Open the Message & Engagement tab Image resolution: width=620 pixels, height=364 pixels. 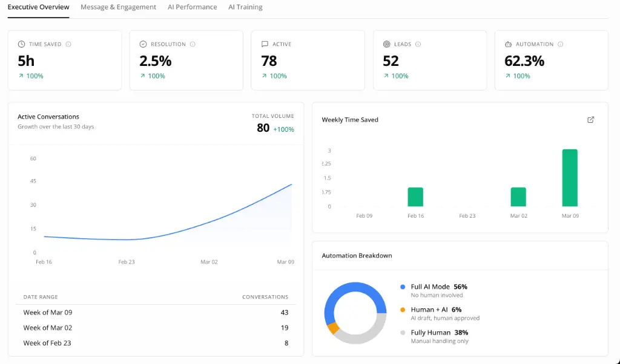pos(118,7)
